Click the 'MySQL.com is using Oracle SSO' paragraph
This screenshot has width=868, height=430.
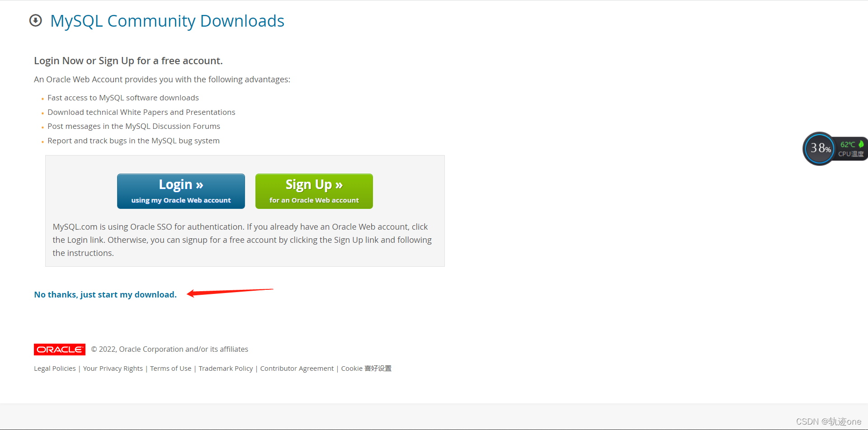242,240
